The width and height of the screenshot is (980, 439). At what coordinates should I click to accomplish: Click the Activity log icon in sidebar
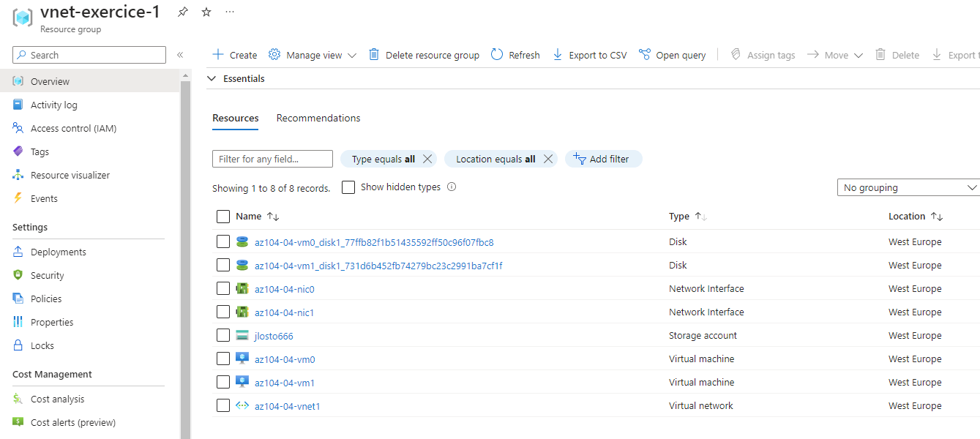pyautogui.click(x=18, y=105)
